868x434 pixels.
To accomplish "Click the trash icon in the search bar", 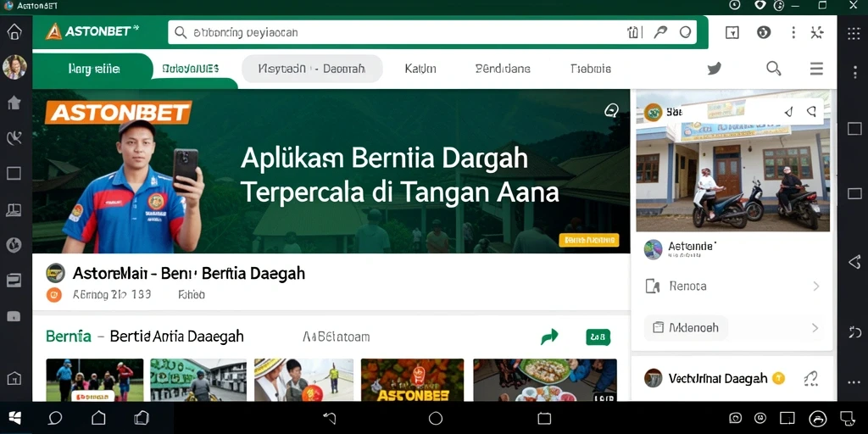I will click(x=632, y=32).
